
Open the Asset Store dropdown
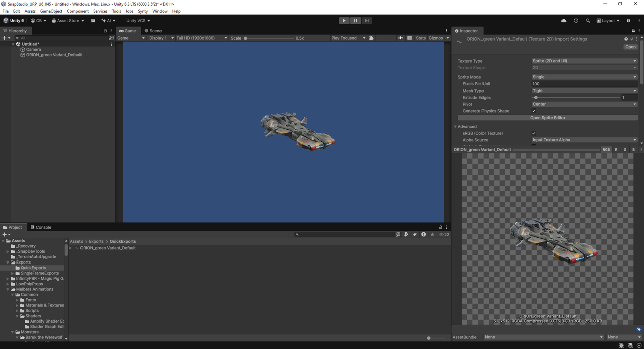pyautogui.click(x=68, y=21)
